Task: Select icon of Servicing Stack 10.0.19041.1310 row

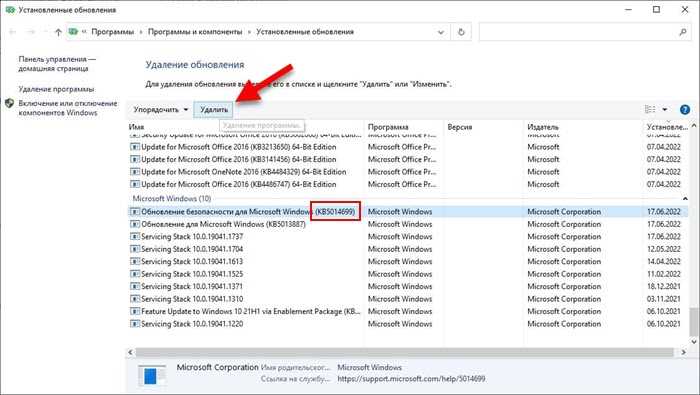Action: tap(134, 299)
